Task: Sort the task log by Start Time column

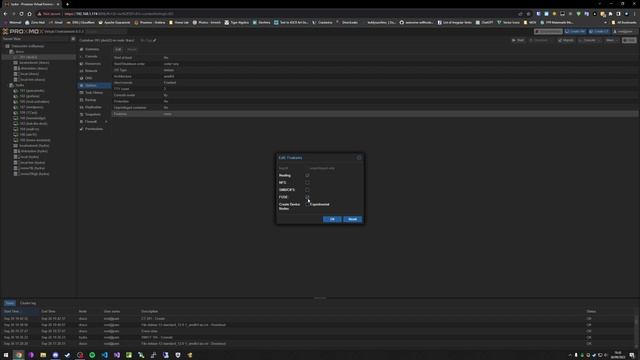Action: [x=20, y=311]
